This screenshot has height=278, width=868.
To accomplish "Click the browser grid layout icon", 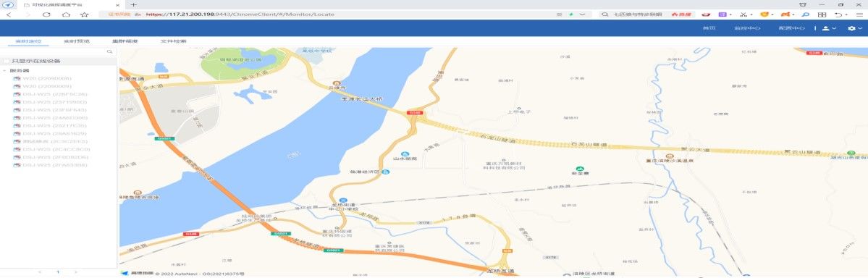I will point(822,14).
